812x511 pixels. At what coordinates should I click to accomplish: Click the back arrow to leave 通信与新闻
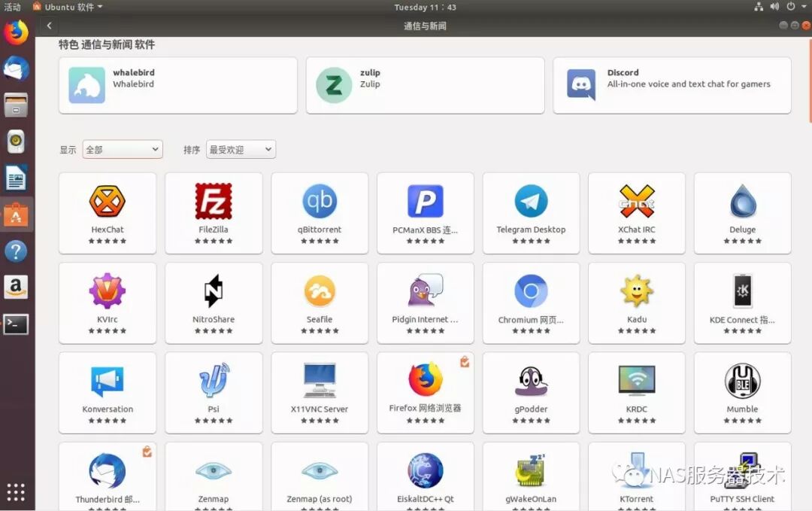(x=49, y=25)
